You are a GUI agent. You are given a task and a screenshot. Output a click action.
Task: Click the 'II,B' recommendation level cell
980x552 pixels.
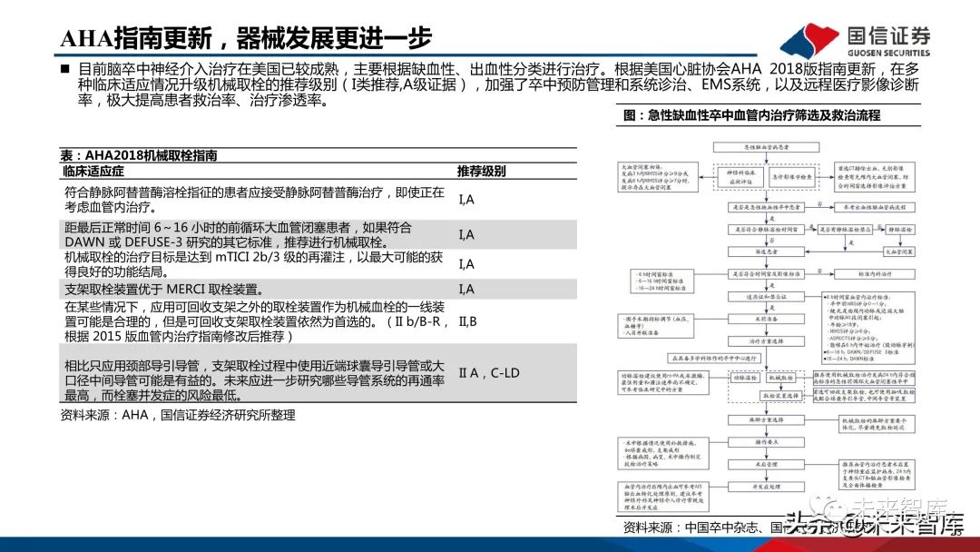(x=467, y=321)
